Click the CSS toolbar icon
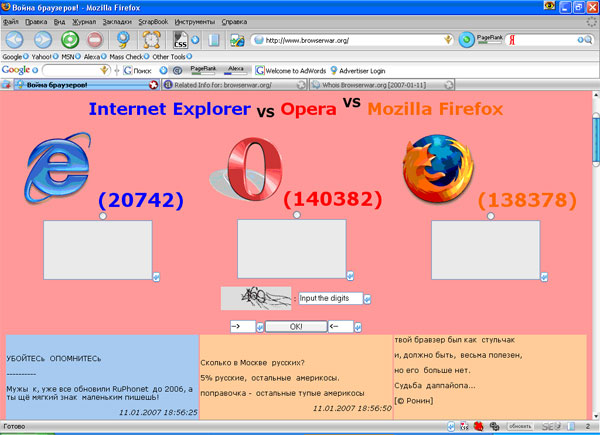The image size is (600, 435). 181,41
